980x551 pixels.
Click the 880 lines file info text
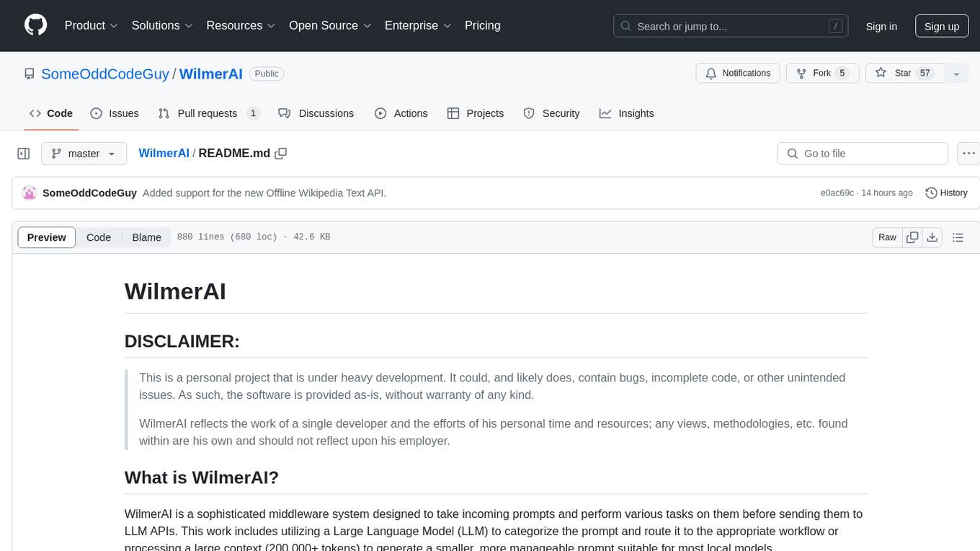(x=254, y=237)
